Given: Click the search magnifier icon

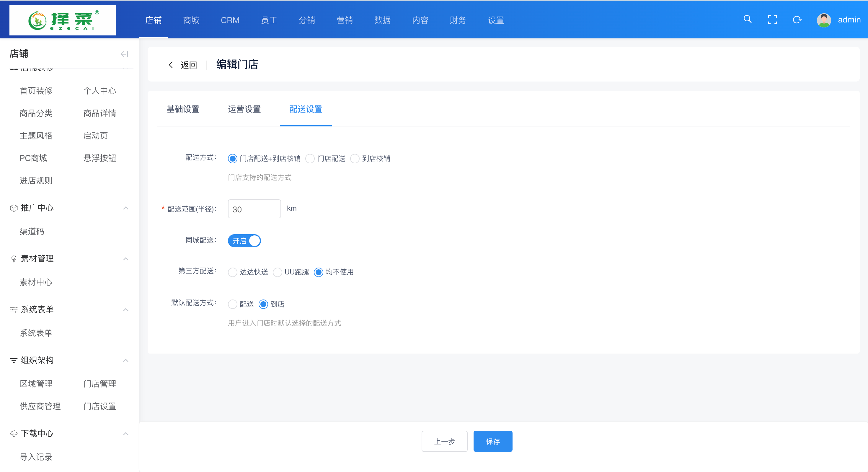Looking at the screenshot, I should [747, 19].
